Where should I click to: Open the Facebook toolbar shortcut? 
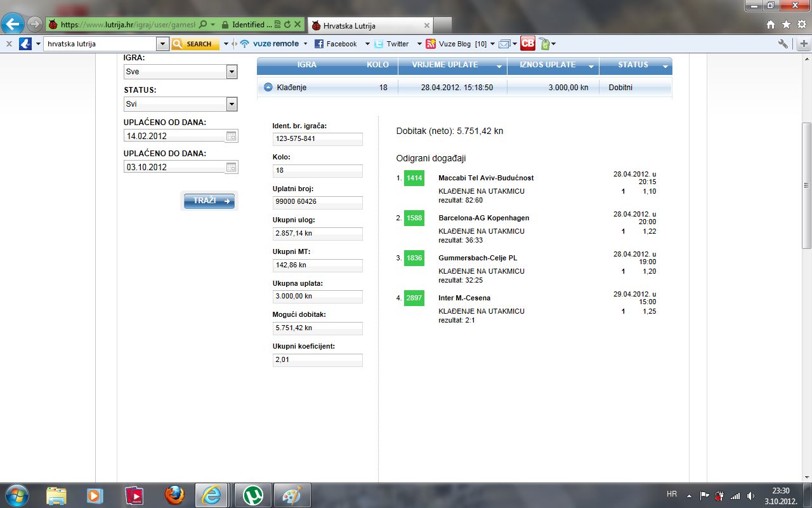(x=336, y=44)
